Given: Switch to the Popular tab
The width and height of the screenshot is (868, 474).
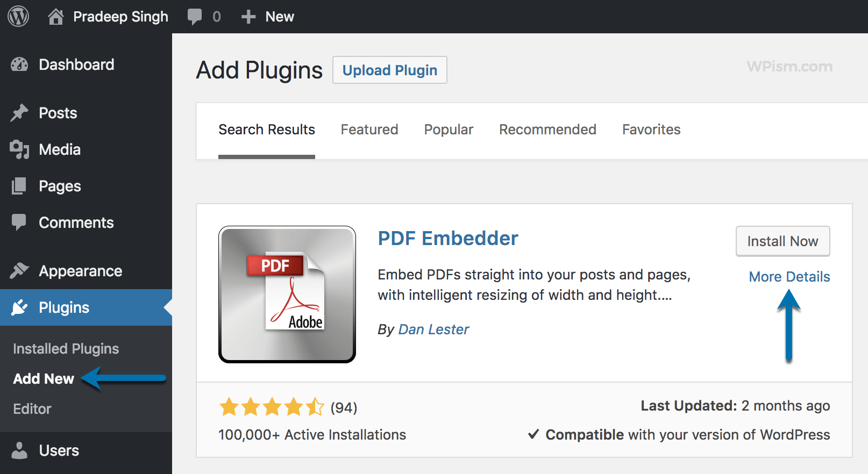Looking at the screenshot, I should click(x=448, y=130).
